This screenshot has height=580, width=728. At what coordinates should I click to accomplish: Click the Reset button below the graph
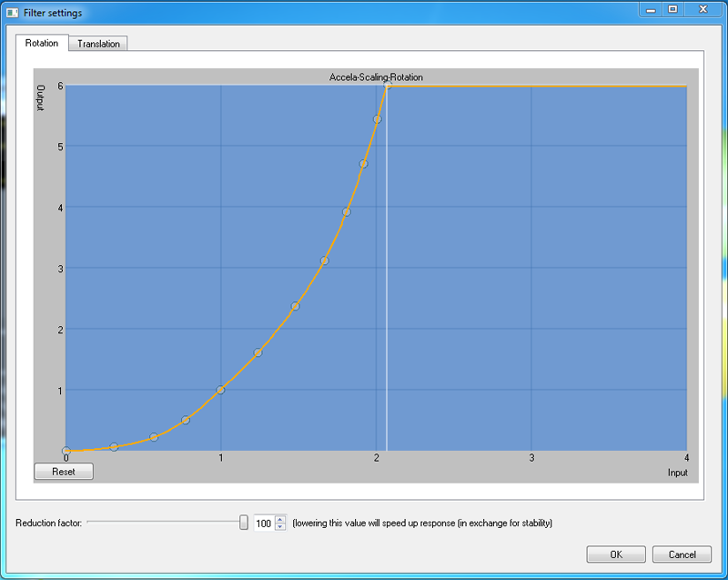pyautogui.click(x=64, y=472)
